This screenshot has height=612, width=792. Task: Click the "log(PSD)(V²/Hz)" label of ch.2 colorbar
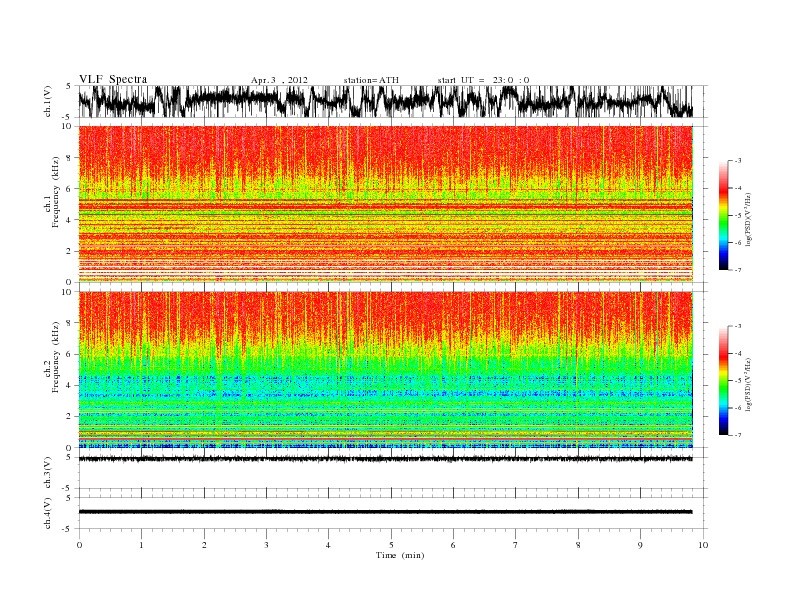(748, 383)
